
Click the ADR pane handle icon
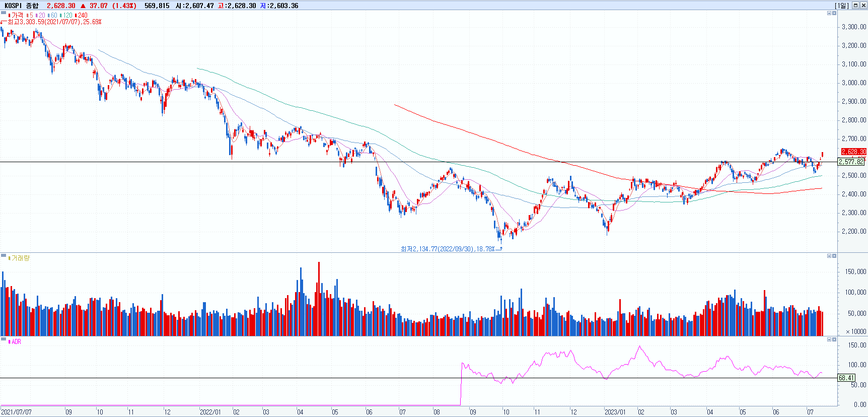pyautogui.click(x=4, y=339)
